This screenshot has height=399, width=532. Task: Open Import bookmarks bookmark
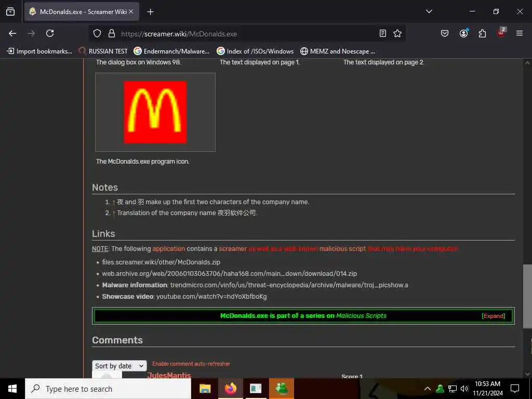pyautogui.click(x=39, y=51)
